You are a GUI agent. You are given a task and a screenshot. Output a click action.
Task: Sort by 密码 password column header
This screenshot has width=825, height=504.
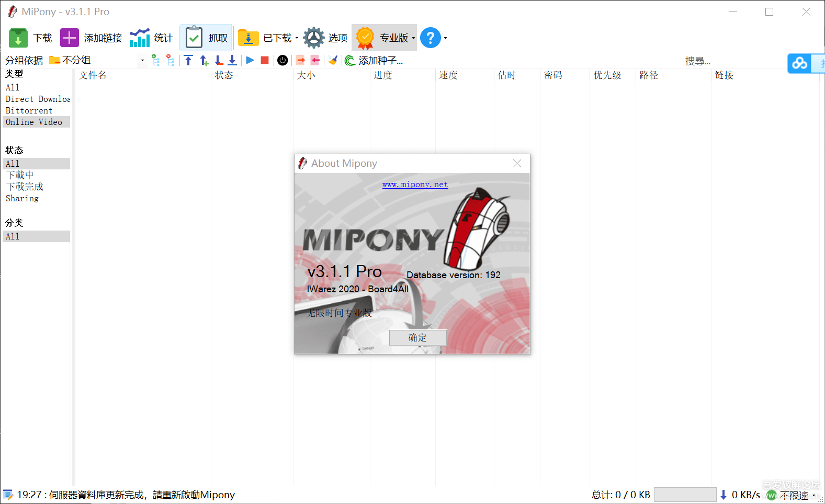(565, 75)
